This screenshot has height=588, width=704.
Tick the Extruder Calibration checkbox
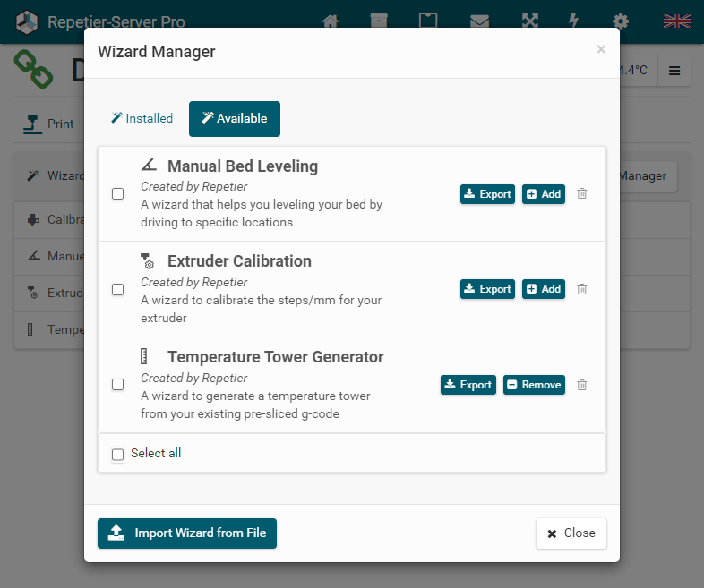point(117,289)
